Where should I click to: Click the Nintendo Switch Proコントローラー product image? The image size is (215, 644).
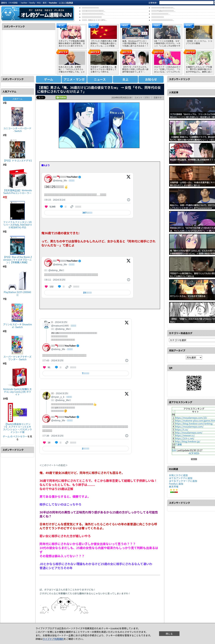(17, 179)
